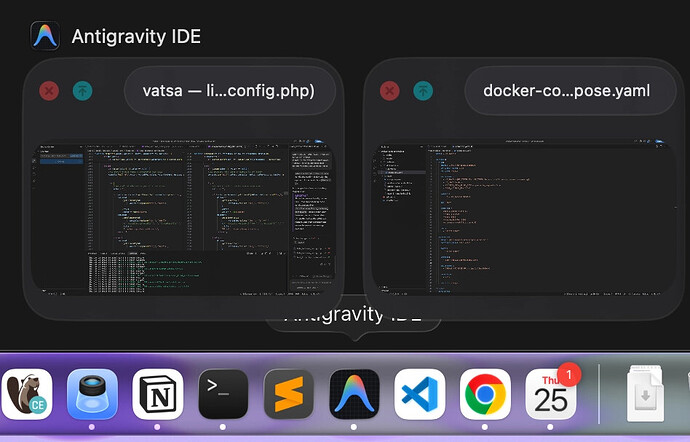Open the Calendar dock icon showing 25
Viewport: 690px width, 442px height.
pyautogui.click(x=551, y=393)
